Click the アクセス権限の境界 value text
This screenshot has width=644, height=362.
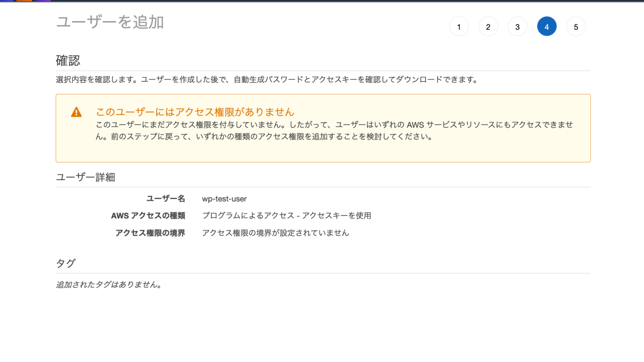(275, 233)
